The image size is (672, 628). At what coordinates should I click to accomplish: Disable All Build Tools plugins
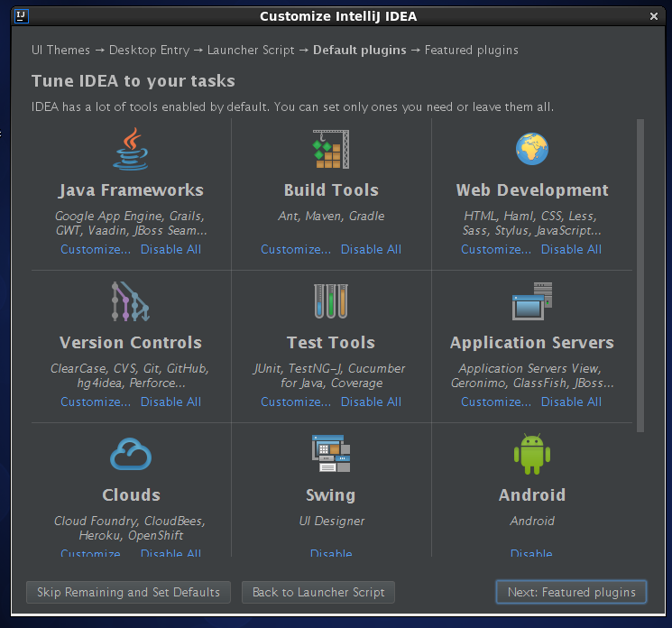click(371, 249)
